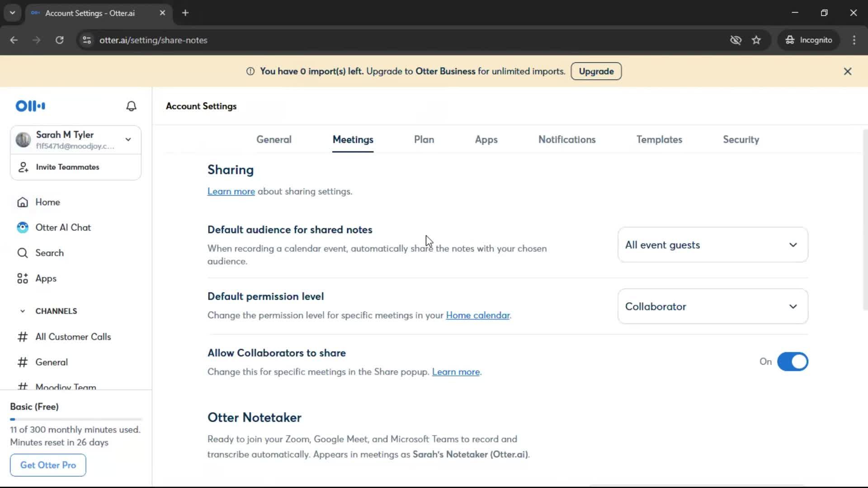The height and width of the screenshot is (488, 868).
Task: Switch to the Apps settings tab
Action: (486, 140)
